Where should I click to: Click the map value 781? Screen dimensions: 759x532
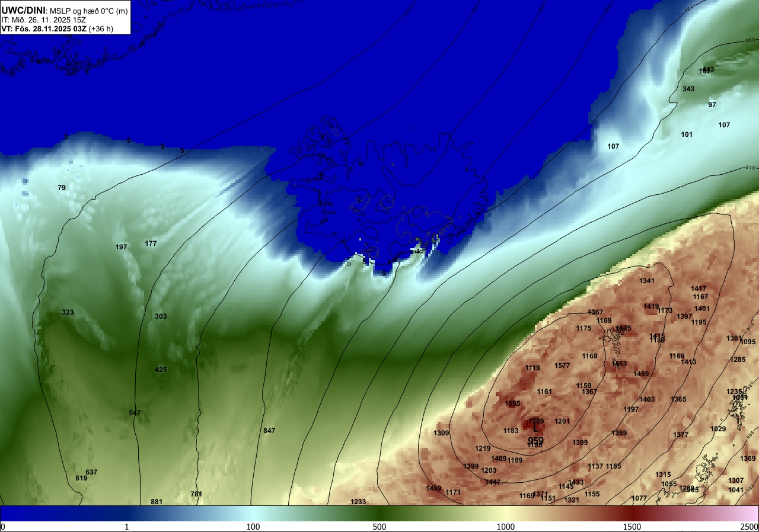click(196, 494)
